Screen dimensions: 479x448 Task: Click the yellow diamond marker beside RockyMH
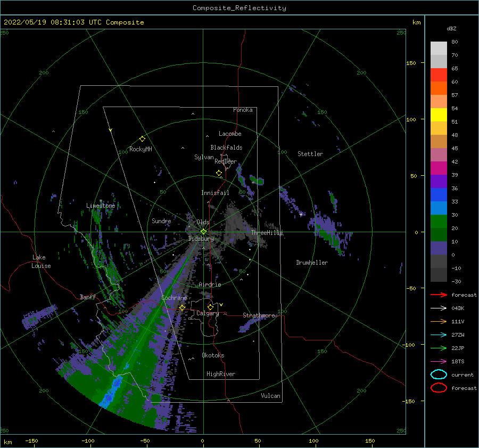[142, 139]
